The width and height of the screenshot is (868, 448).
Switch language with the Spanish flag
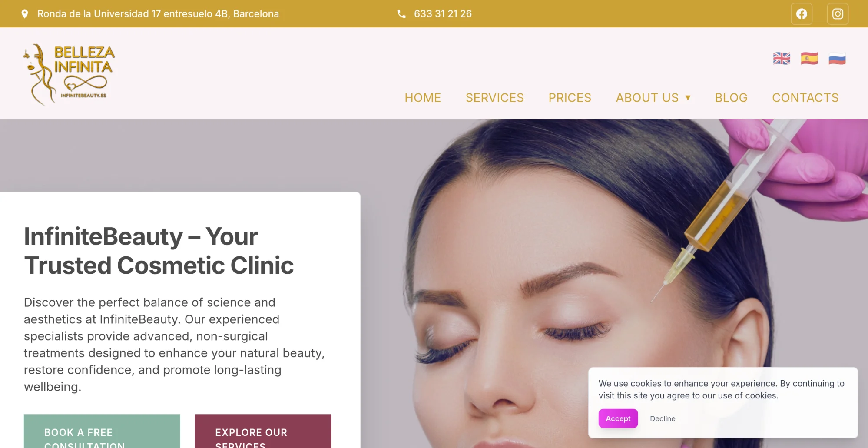click(809, 58)
